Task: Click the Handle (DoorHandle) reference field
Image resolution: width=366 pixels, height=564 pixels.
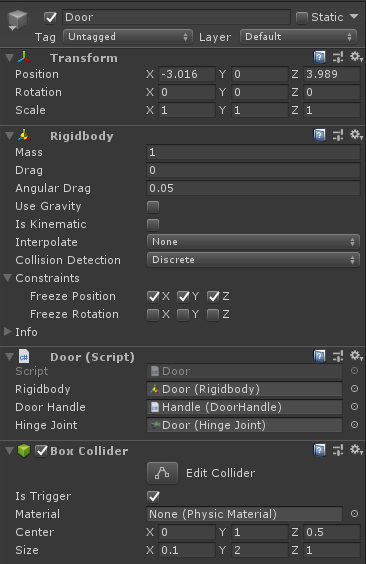Action: pyautogui.click(x=244, y=407)
